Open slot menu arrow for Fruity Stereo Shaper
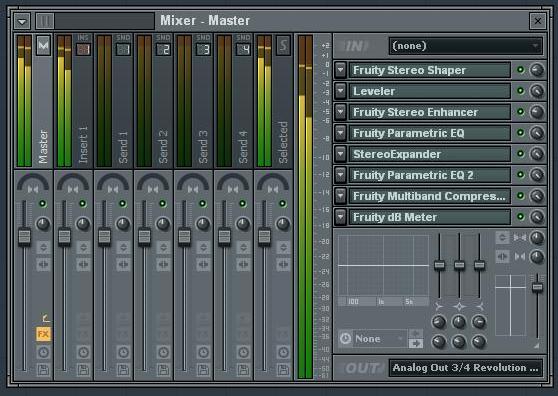Screen dimensions: 558x396 pyautogui.click(x=341, y=70)
